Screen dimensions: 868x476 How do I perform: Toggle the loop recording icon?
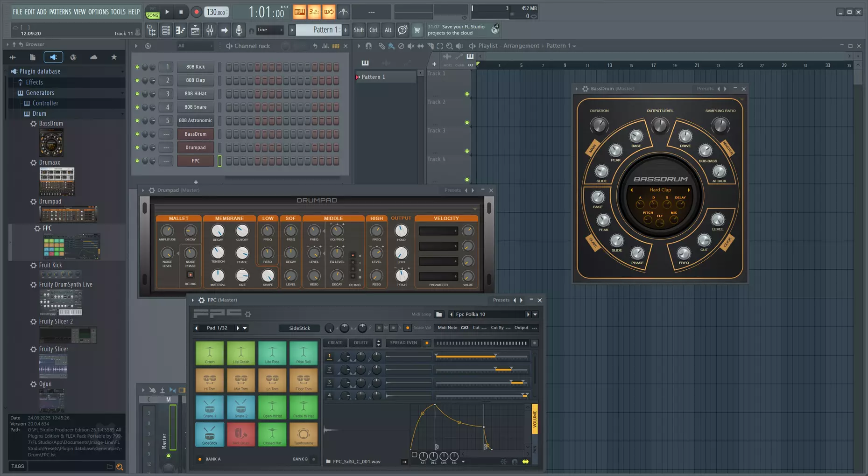329,12
